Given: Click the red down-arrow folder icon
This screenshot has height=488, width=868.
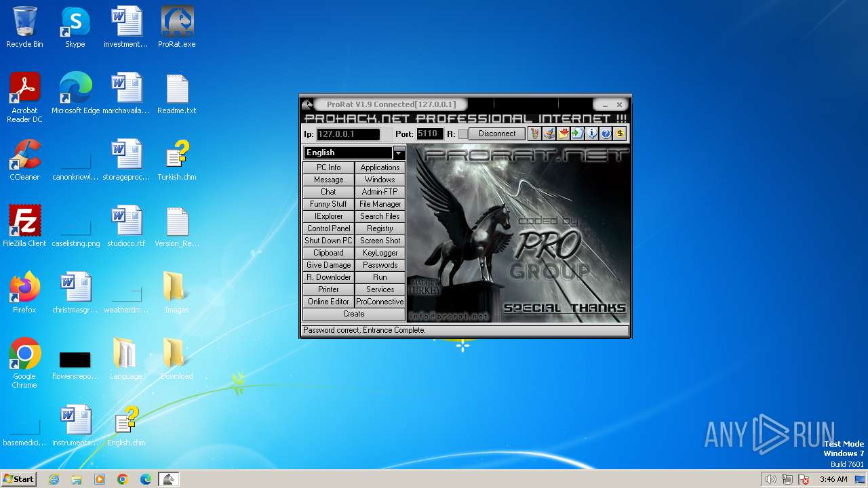Looking at the screenshot, I should pos(563,134).
